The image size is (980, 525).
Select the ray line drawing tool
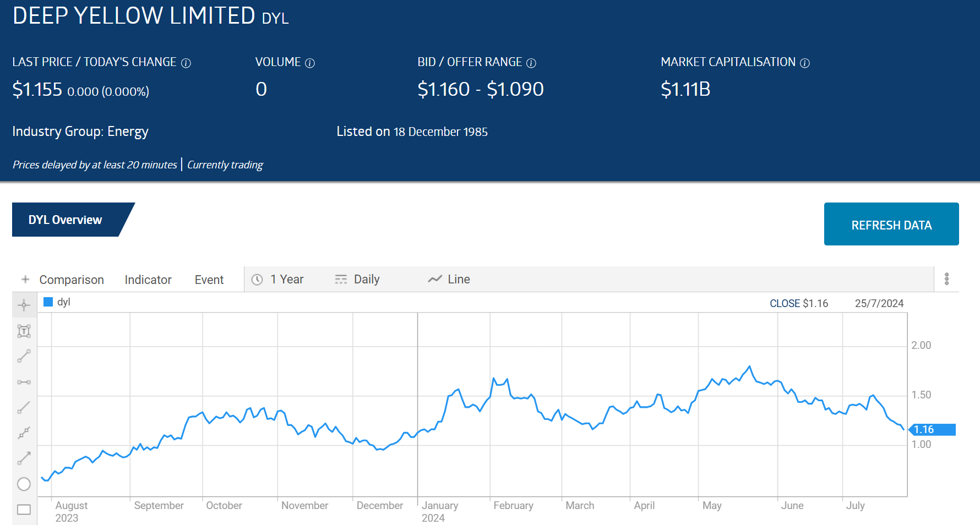click(24, 407)
